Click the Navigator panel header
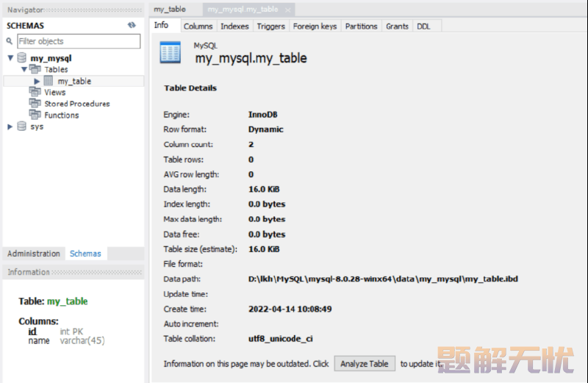Screen dimensions: 588x383 pyautogui.click(x=73, y=10)
